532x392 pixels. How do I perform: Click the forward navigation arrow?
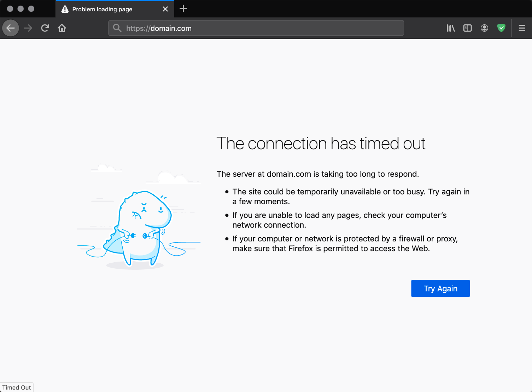click(x=28, y=28)
